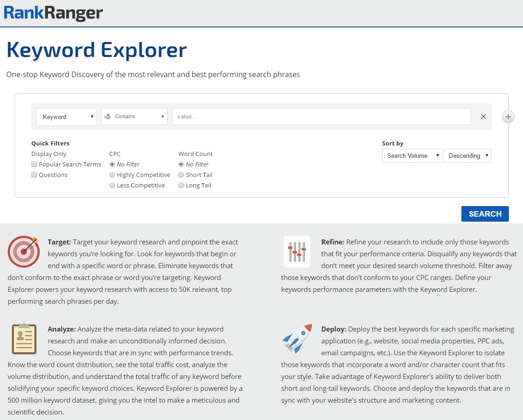523x420 pixels.
Task: Check the Questions checkbox
Action: (x=34, y=175)
